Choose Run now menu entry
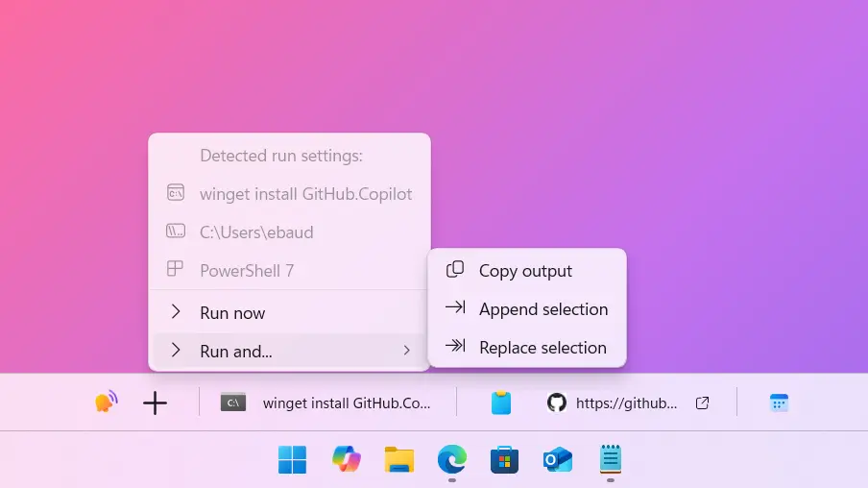This screenshot has width=868, height=488. 290,313
